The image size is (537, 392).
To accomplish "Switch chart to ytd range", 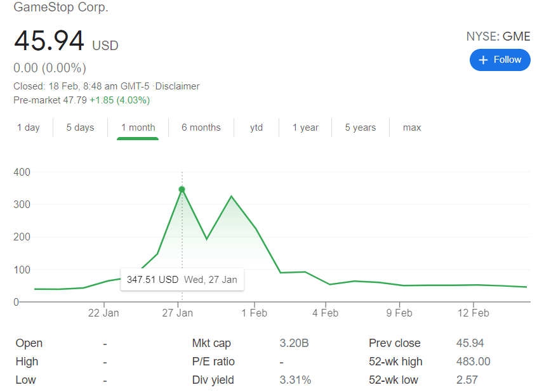I will (x=256, y=127).
